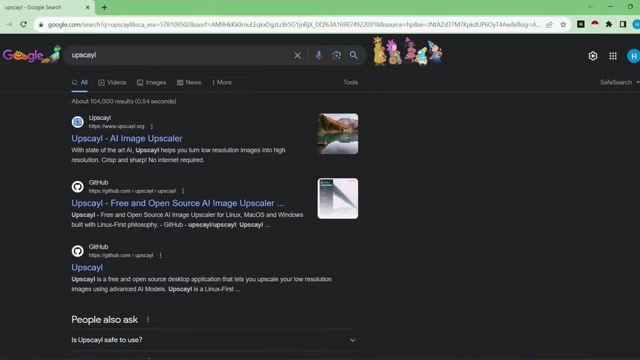
Task: Click the lake landscape thumbnail
Action: coord(338,134)
